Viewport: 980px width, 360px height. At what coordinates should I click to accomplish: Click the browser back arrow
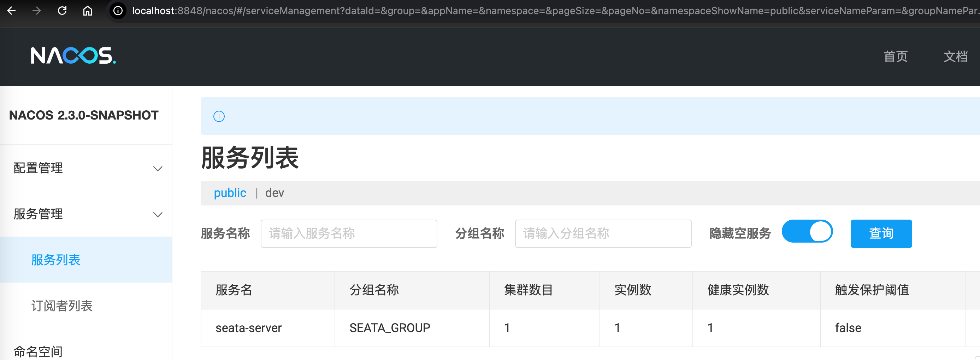11,11
